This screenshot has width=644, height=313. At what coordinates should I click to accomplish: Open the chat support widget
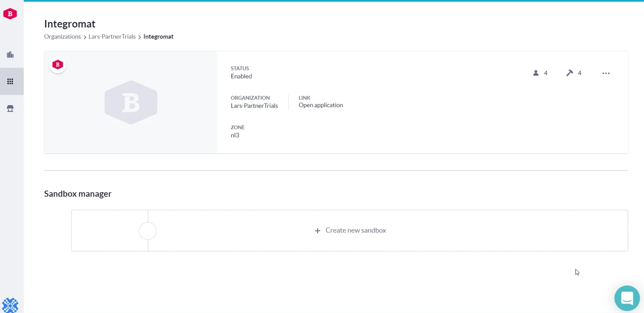tap(627, 298)
